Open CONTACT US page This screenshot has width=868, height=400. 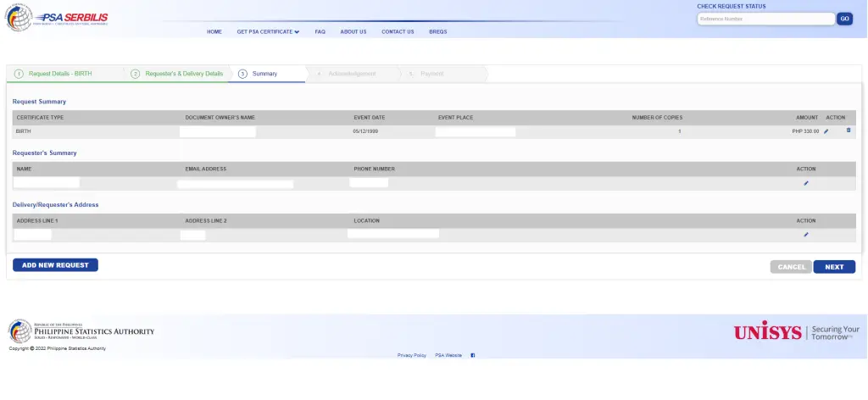click(398, 32)
